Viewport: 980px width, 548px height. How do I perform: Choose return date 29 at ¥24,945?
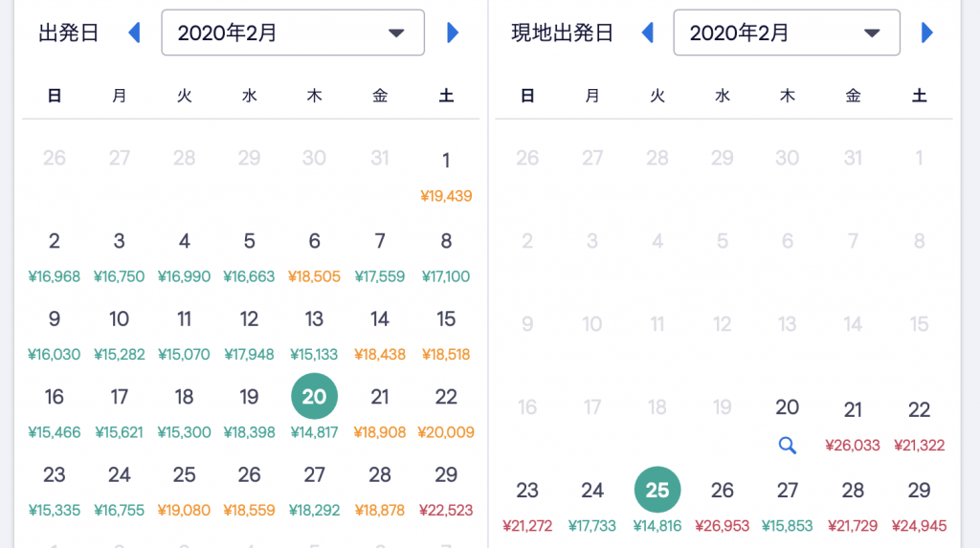(919, 507)
